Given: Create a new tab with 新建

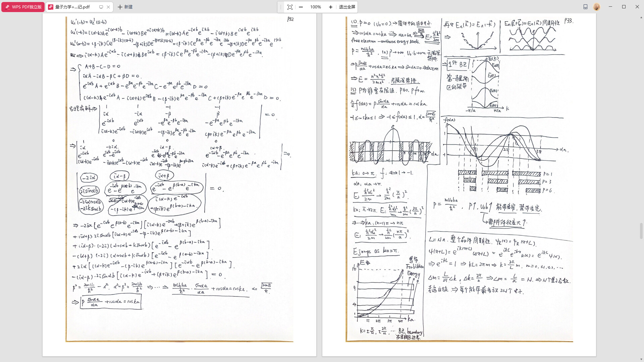Looking at the screenshot, I should (x=125, y=7).
